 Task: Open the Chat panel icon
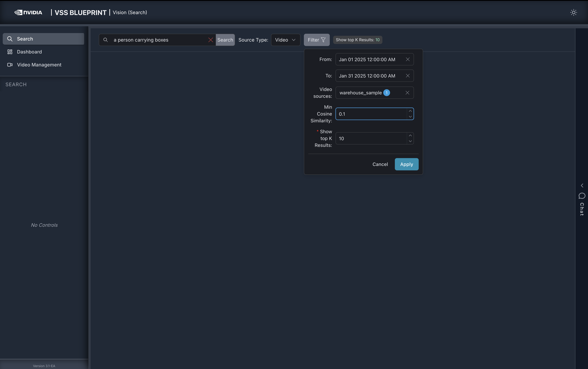click(x=582, y=196)
